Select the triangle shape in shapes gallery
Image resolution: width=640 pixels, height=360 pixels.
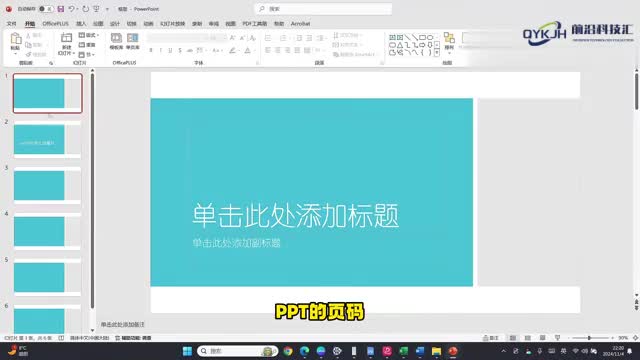(x=400, y=45)
